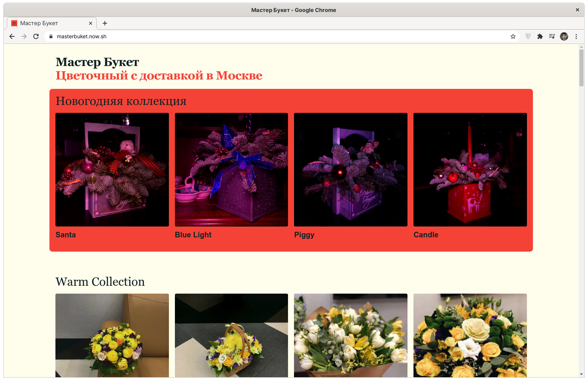Click the Candle product title
Viewport: 588px width, 381px height.
click(426, 235)
